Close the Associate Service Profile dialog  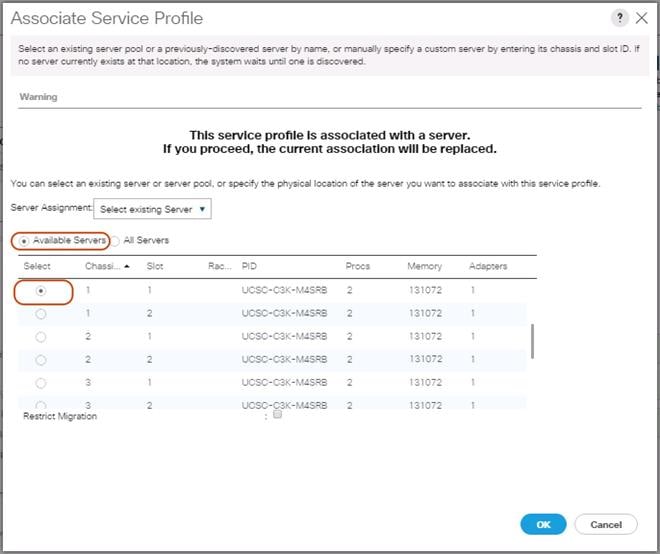point(641,18)
